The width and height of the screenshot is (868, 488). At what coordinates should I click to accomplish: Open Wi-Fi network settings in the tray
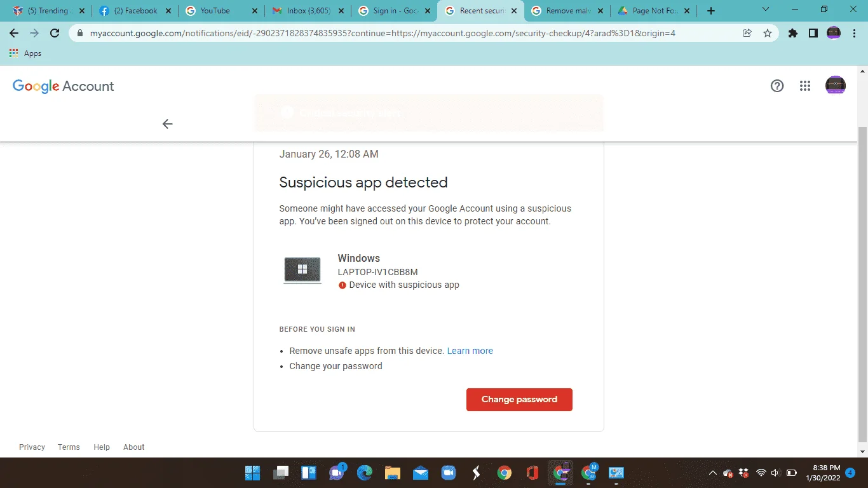[x=761, y=473]
